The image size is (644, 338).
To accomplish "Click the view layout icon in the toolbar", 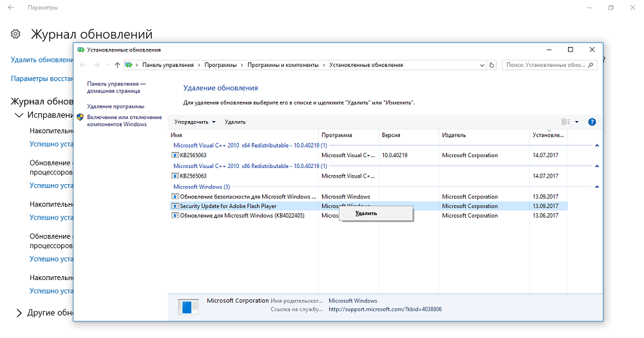I will click(x=565, y=122).
